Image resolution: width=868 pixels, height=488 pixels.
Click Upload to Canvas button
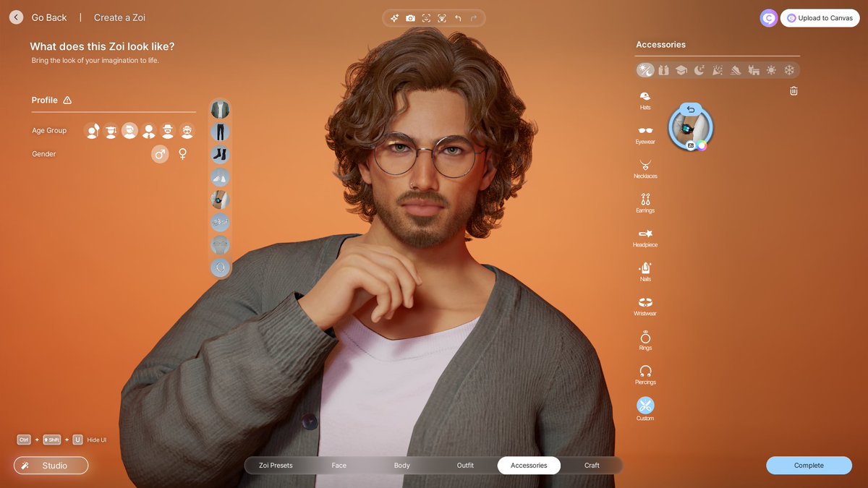820,18
